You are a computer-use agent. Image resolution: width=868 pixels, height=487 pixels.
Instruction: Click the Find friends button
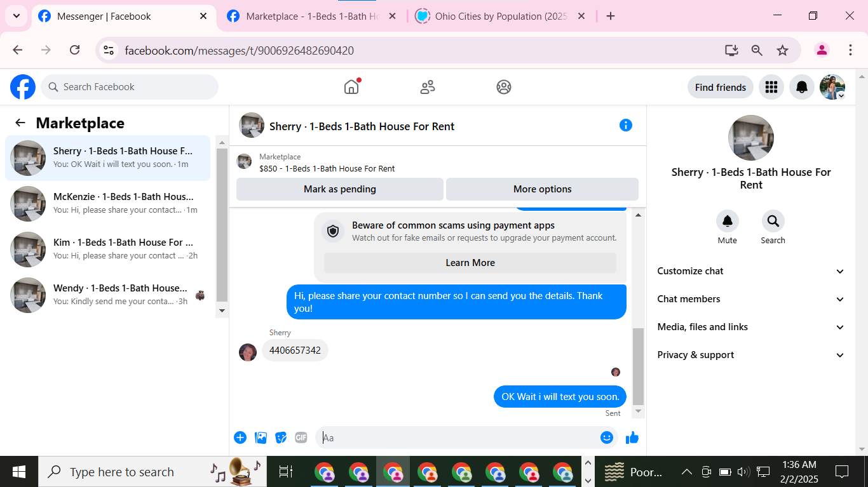click(x=721, y=87)
